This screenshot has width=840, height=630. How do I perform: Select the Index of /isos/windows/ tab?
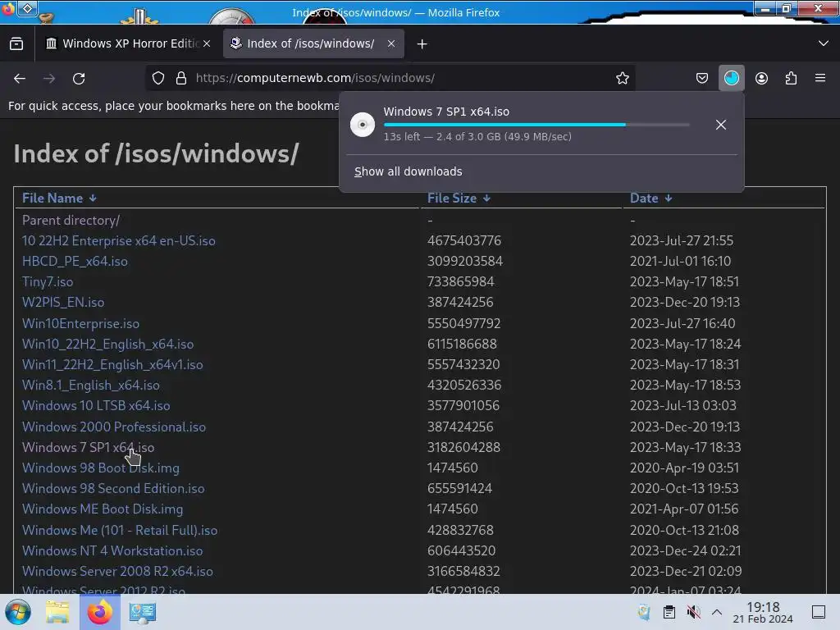(313, 43)
